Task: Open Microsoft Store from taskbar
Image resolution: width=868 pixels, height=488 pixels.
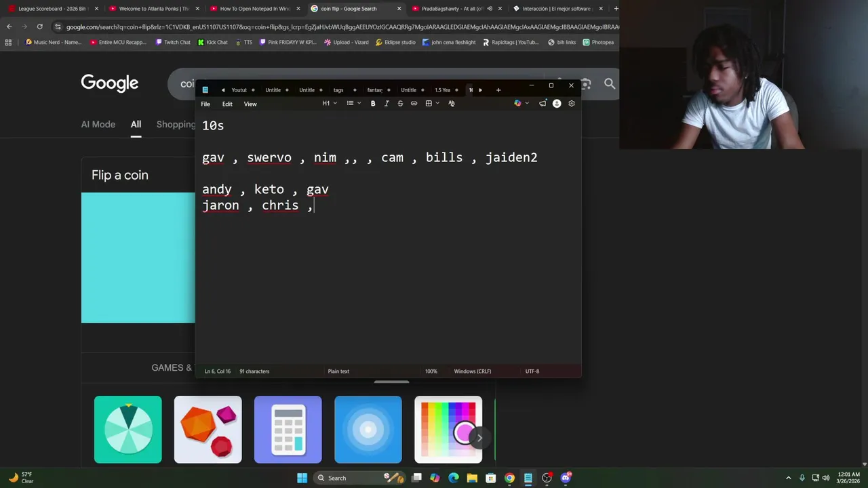Action: (491, 478)
